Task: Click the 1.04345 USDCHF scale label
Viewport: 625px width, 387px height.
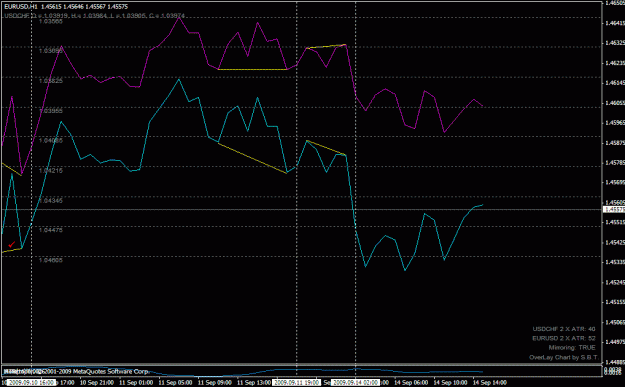Action: click(x=51, y=200)
